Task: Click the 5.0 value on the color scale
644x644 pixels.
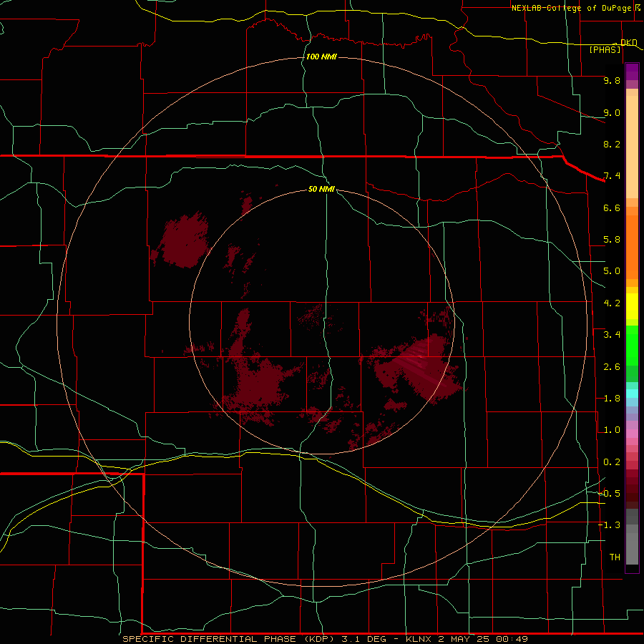Action: pos(612,271)
